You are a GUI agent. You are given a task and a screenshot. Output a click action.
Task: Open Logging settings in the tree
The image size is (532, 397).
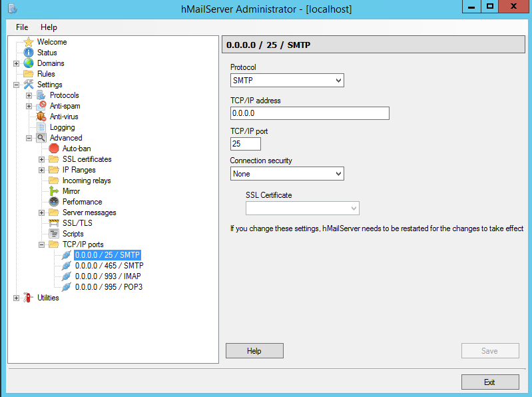tap(62, 127)
